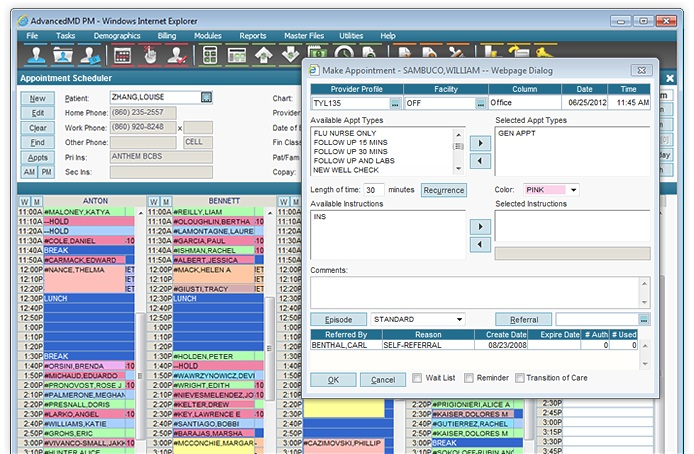694x454 pixels.
Task: Click M button in ANTON column
Action: [x=36, y=202]
